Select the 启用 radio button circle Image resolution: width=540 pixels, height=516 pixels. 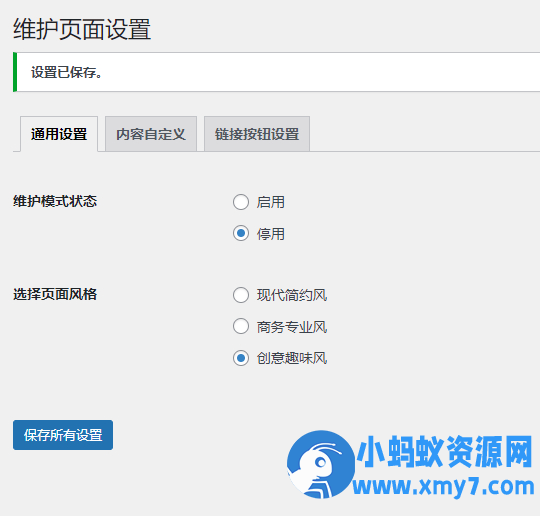[241, 202]
